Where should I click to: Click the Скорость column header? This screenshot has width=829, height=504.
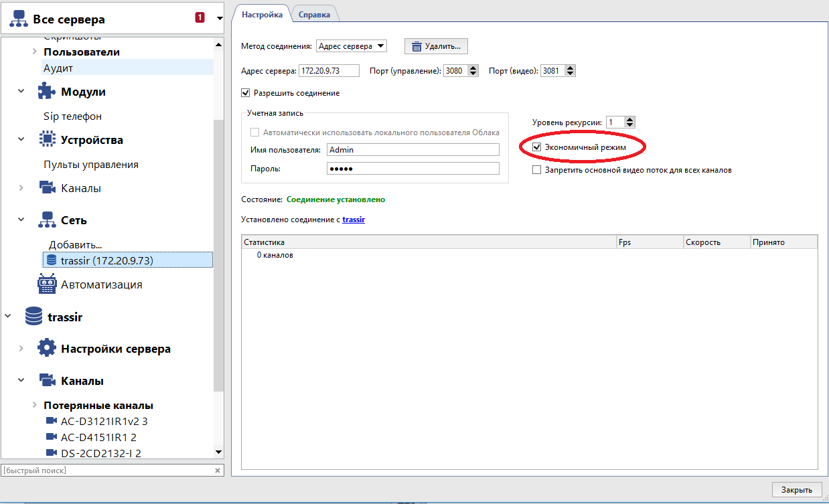(717, 242)
